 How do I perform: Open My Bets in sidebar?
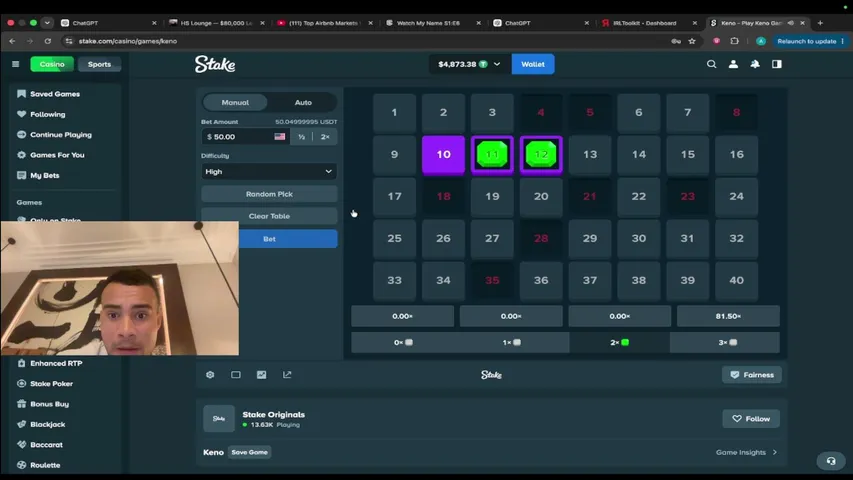(x=45, y=175)
